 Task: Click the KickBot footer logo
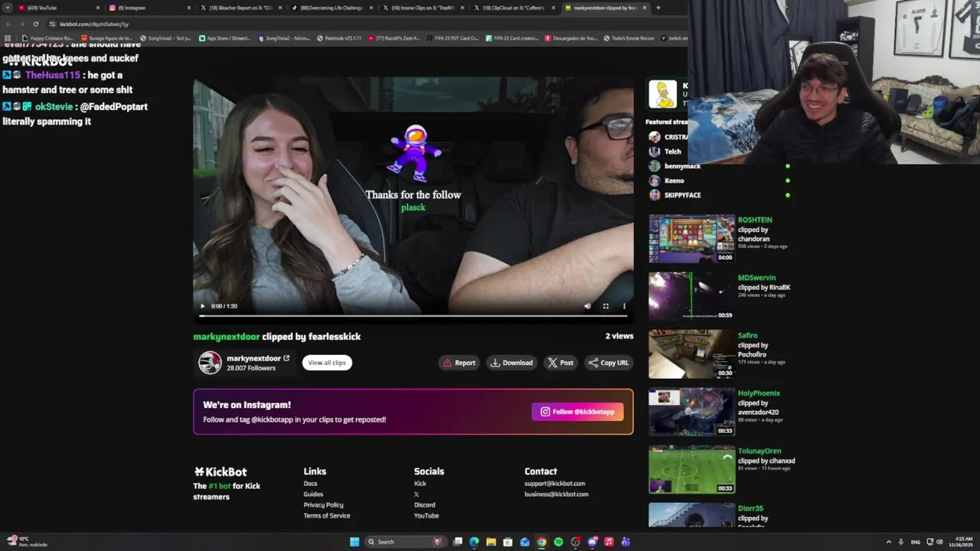pos(220,472)
